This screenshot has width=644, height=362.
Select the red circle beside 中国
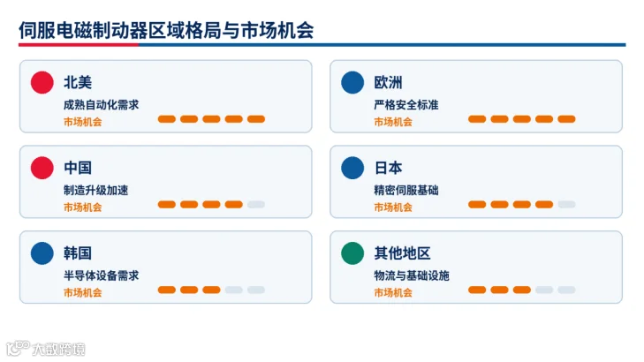pos(42,168)
